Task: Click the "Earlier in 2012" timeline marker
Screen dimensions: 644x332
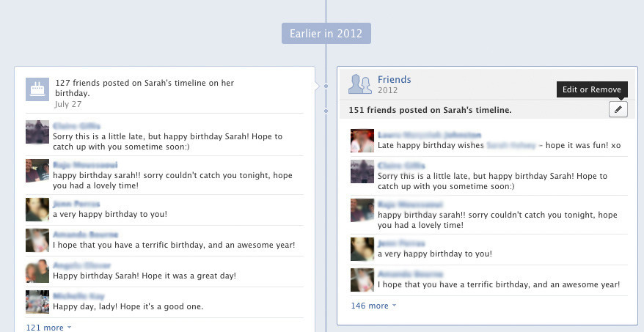Action: (326, 33)
